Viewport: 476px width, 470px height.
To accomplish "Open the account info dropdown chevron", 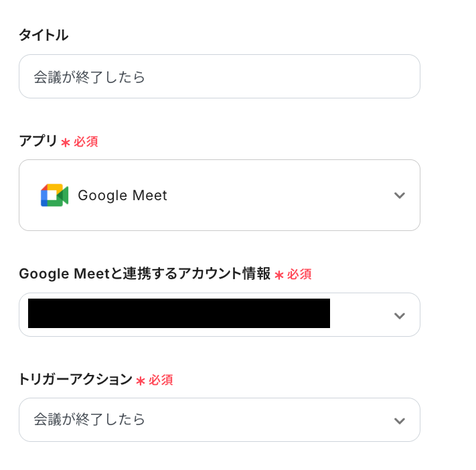I will tap(400, 315).
